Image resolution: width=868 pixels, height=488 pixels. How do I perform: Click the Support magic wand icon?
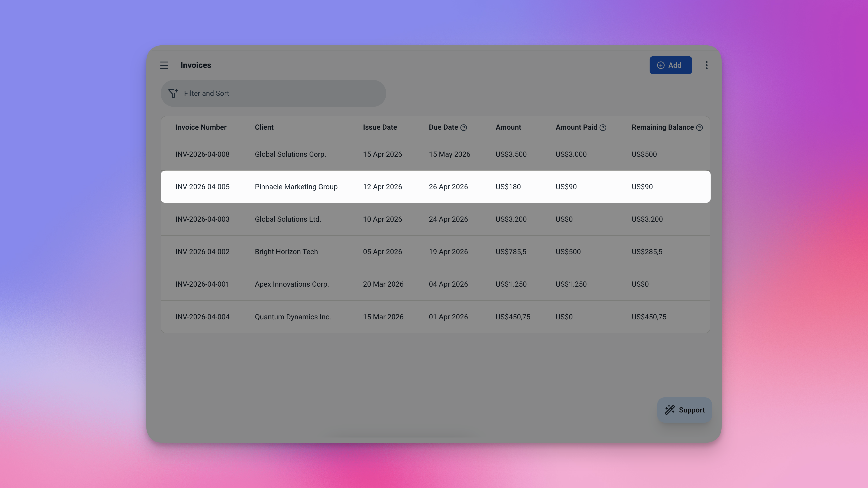pos(669,410)
